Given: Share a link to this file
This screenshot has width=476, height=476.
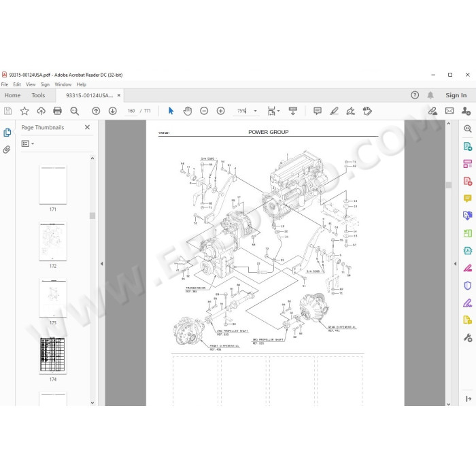Looking at the screenshot, I should coord(432,111).
